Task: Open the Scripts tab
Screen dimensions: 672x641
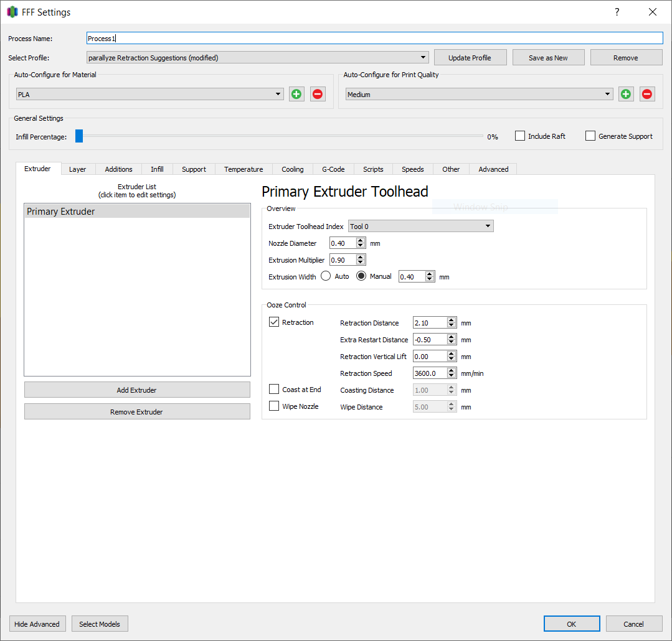Action: pyautogui.click(x=373, y=169)
